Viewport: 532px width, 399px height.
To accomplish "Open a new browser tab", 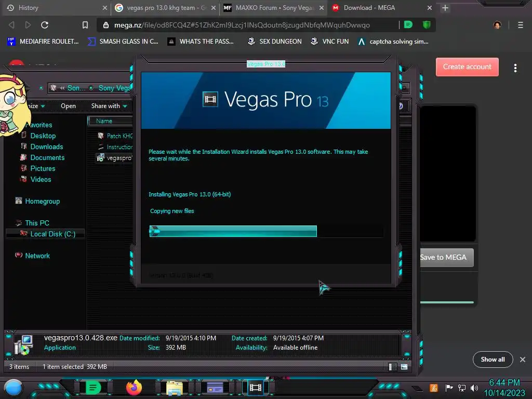I will pos(445,8).
